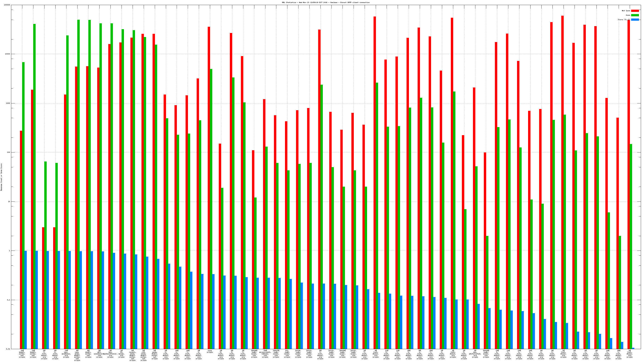
Task: Click the 1ff.iadb.isipp.com x-axis label
Action: pos(287,354)
